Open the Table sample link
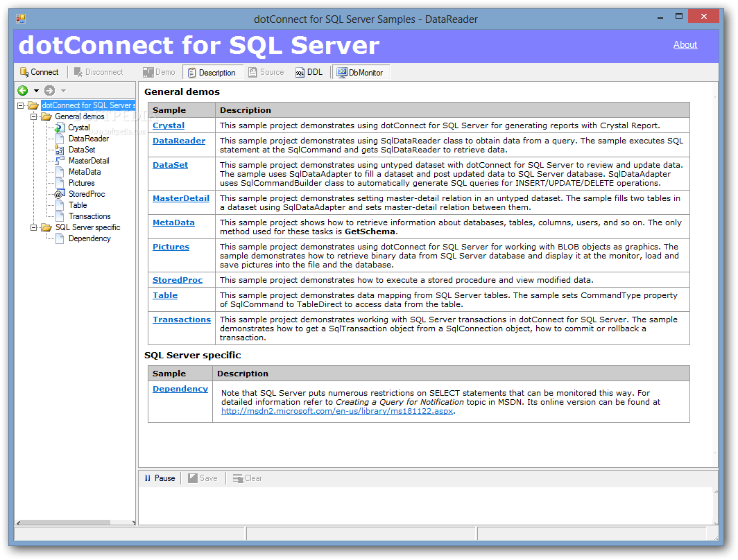738x560 pixels. 165,295
